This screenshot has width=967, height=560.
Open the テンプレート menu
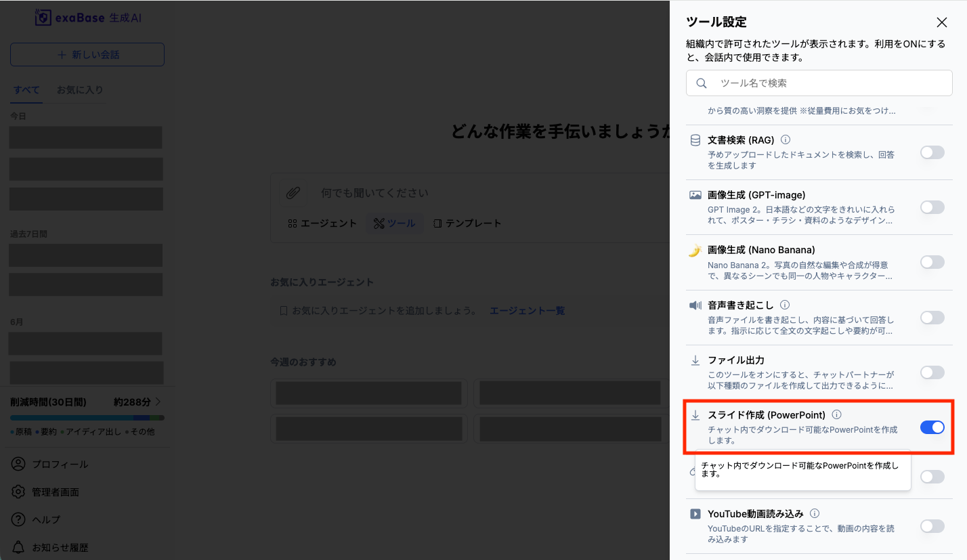(x=467, y=223)
